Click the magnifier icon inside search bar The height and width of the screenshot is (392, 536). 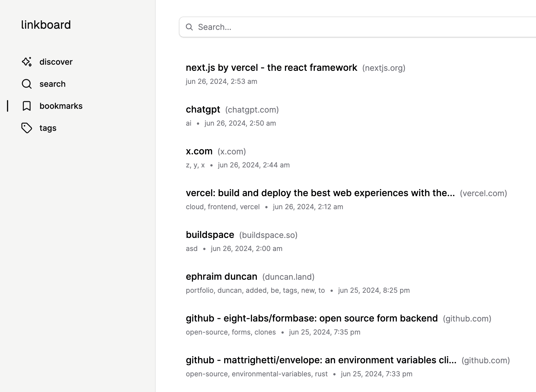(x=189, y=27)
